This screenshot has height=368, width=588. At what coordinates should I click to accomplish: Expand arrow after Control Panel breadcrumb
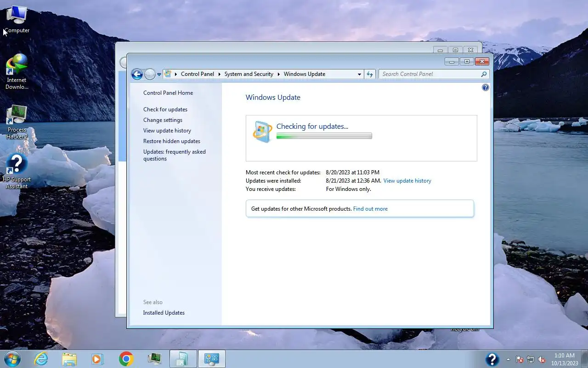[219, 74]
